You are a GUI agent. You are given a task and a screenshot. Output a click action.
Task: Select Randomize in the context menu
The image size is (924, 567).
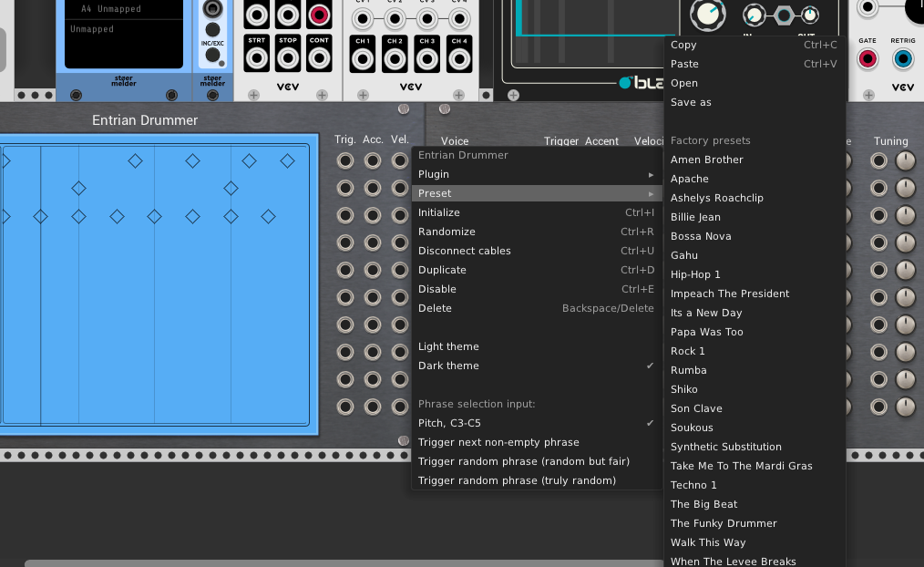coord(536,232)
